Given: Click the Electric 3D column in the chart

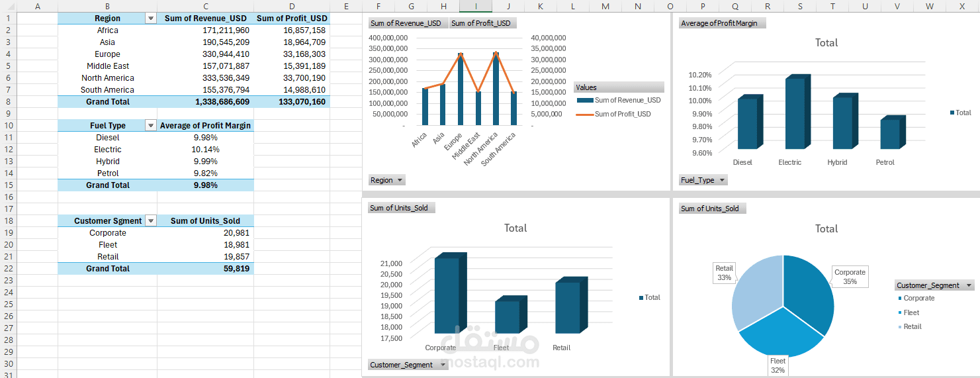Looking at the screenshot, I should [797, 113].
